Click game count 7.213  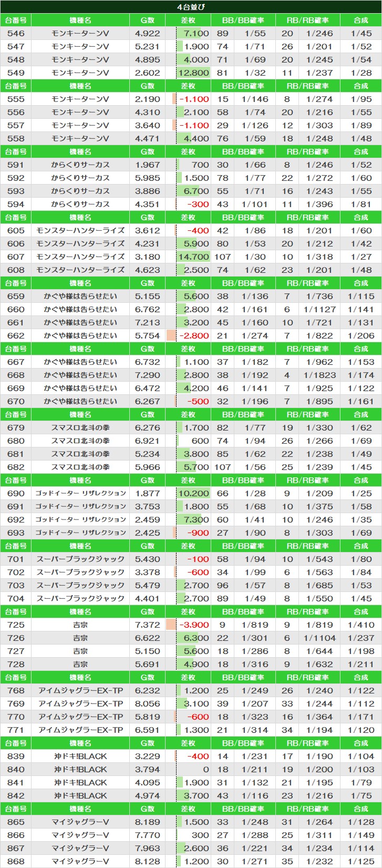[x=147, y=322]
